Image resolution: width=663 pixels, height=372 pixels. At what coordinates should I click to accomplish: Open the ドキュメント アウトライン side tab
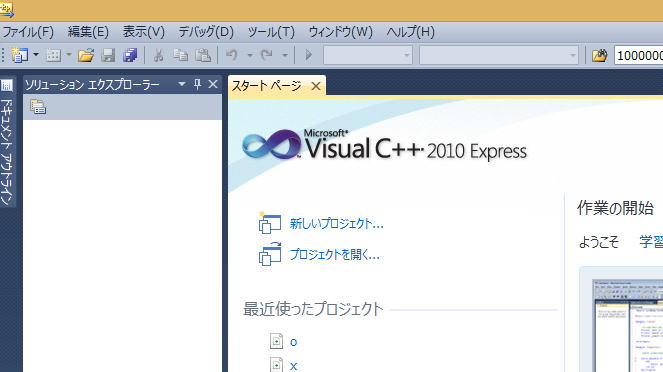click(7, 142)
